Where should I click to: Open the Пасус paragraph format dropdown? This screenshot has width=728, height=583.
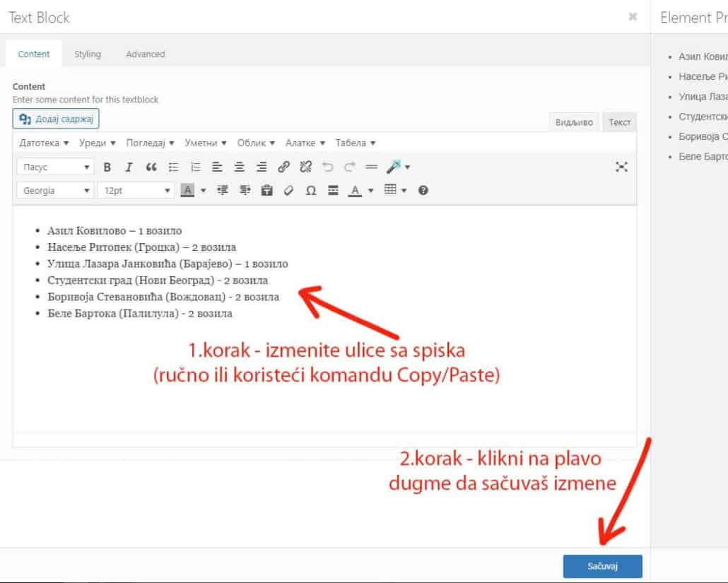55,167
